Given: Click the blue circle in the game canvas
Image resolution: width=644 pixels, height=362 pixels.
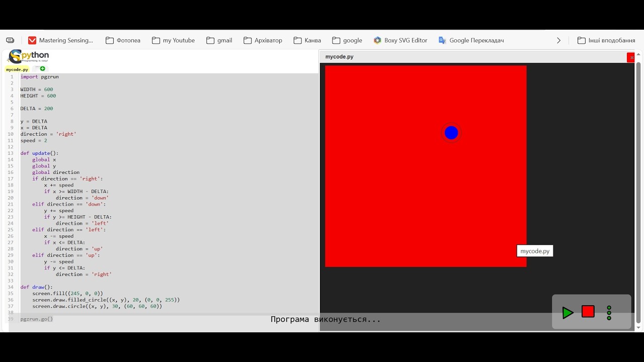Looking at the screenshot, I should pyautogui.click(x=451, y=133).
